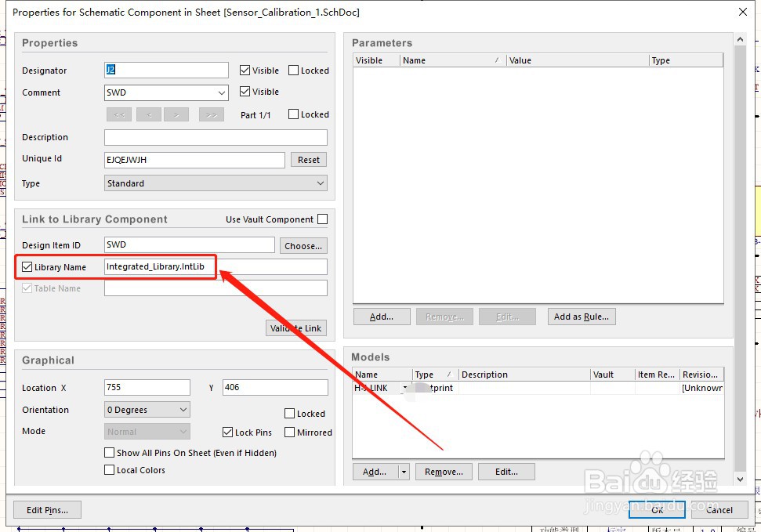761x532 pixels.
Task: Open the Comment combo box dropdown
Action: point(221,92)
